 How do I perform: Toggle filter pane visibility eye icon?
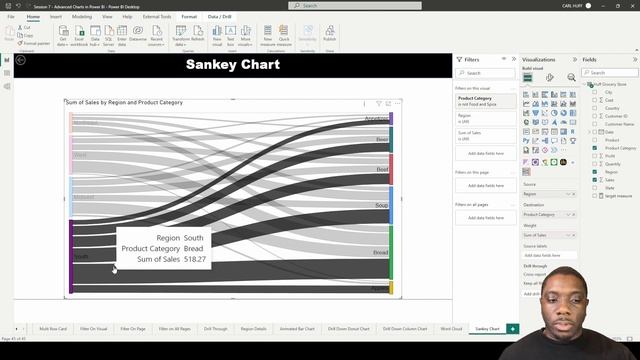point(504,59)
